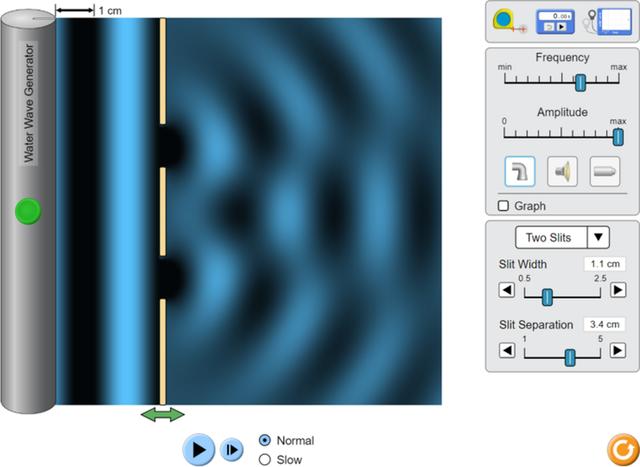This screenshot has width=640, height=467.
Task: Click the central barrier segment between slits
Action: [x=162, y=211]
